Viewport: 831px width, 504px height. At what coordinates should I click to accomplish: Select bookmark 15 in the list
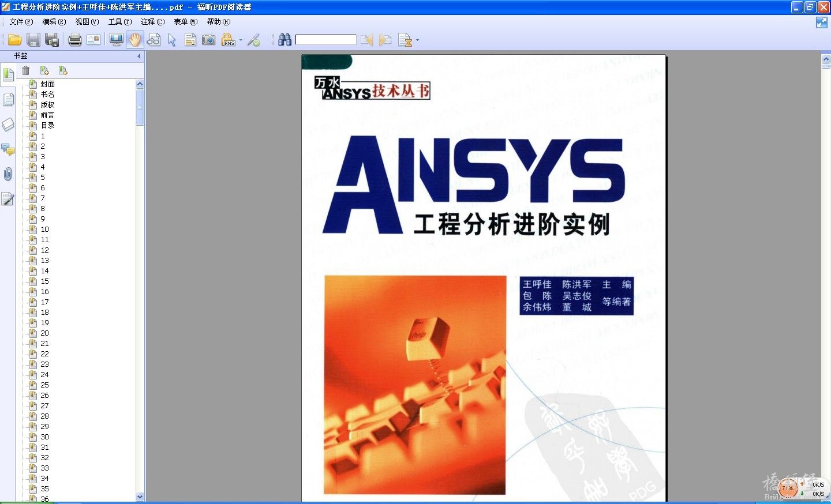click(x=45, y=281)
